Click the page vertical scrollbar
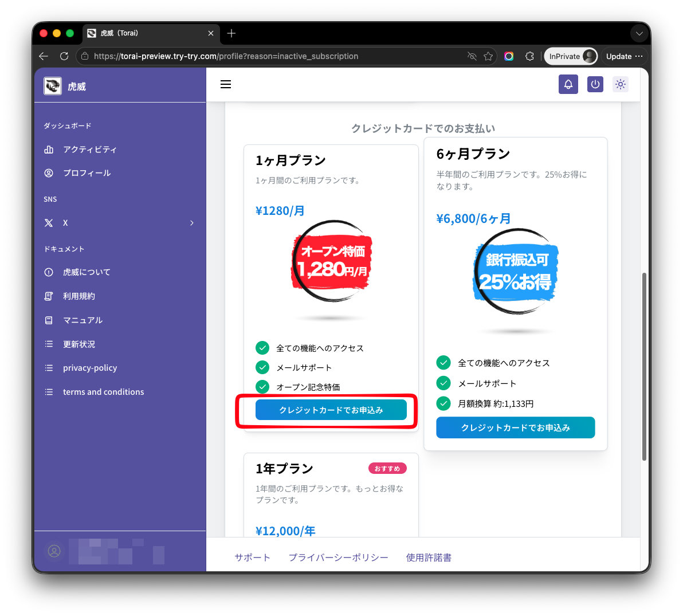 click(644, 366)
